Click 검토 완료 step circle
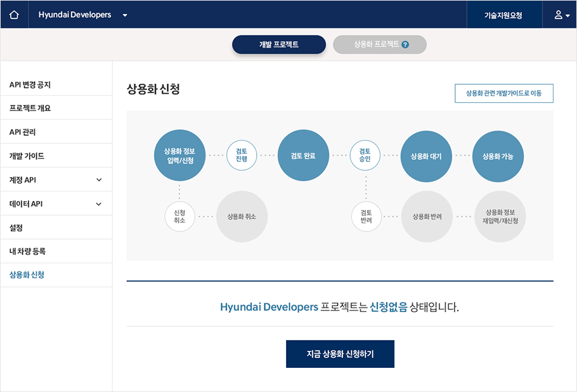The height and width of the screenshot is (392, 577). point(303,155)
